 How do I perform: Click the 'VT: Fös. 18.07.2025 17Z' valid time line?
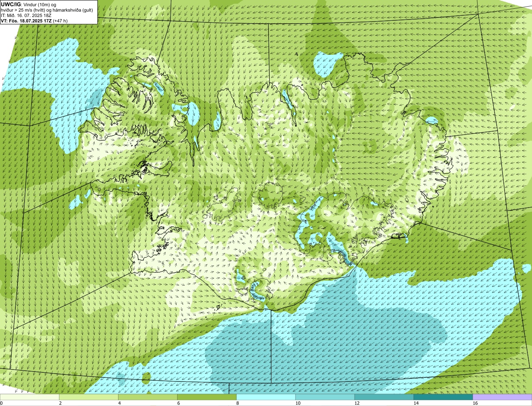(x=34, y=20)
